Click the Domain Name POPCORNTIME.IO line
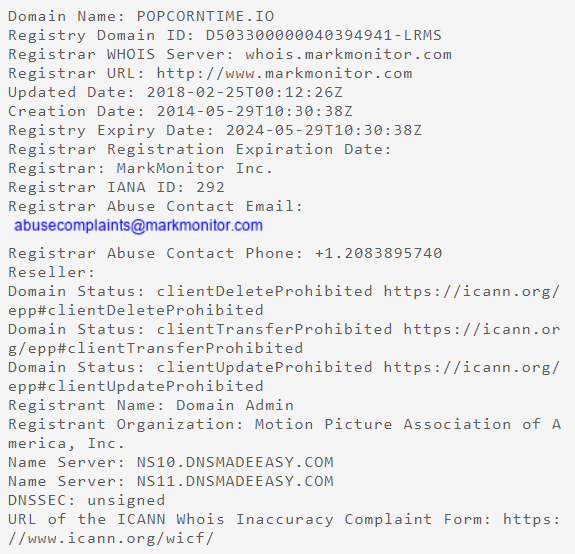Image resolution: width=575 pixels, height=554 pixels. (141, 16)
